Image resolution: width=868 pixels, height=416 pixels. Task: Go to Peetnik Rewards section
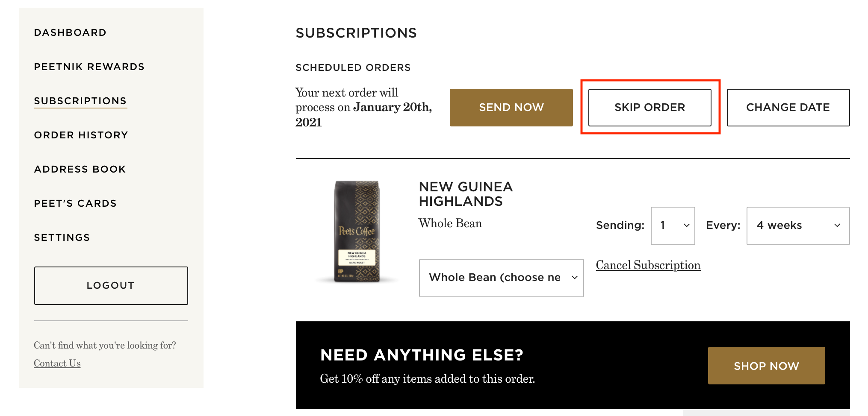click(x=89, y=67)
